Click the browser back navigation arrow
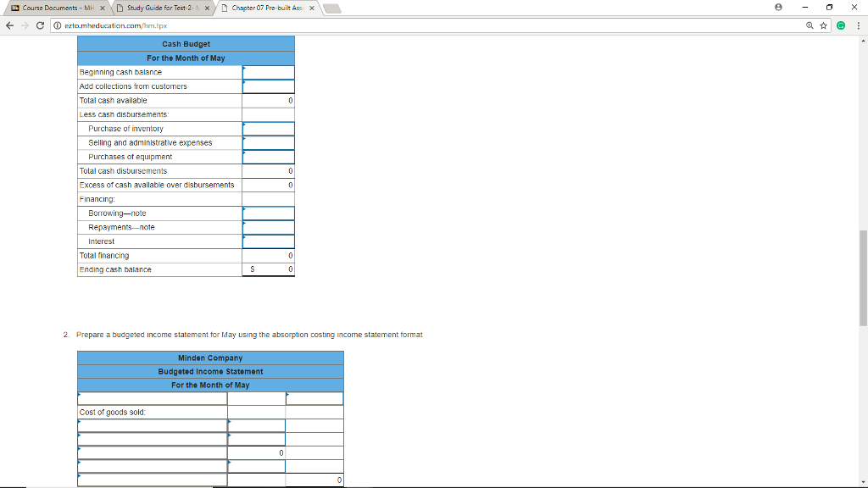This screenshot has width=868, height=488. click(8, 25)
